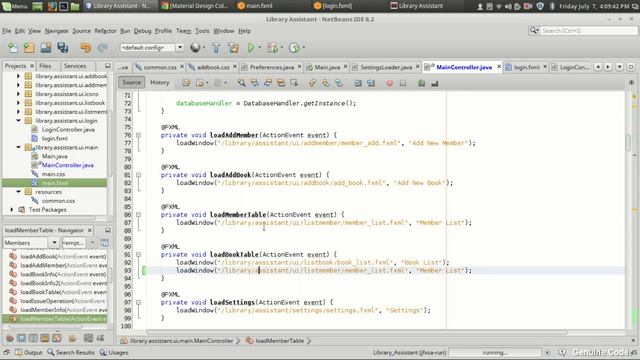
Task: Click the globe browser icon in toolbar
Action: pos(195,47)
